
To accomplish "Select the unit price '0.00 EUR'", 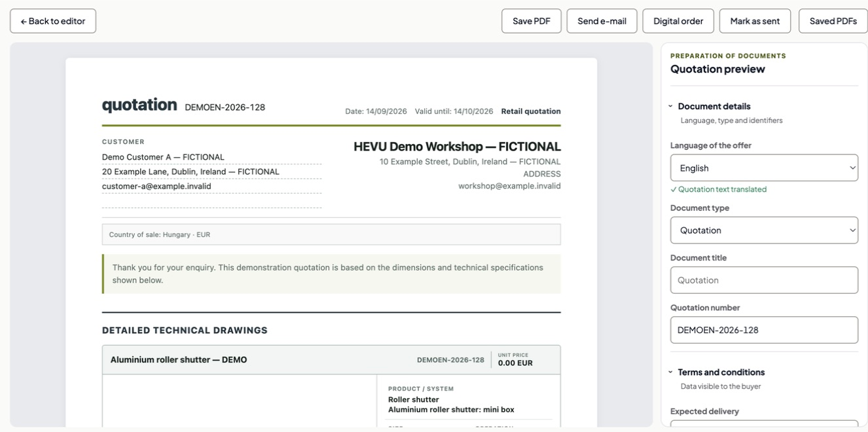I will (x=515, y=363).
